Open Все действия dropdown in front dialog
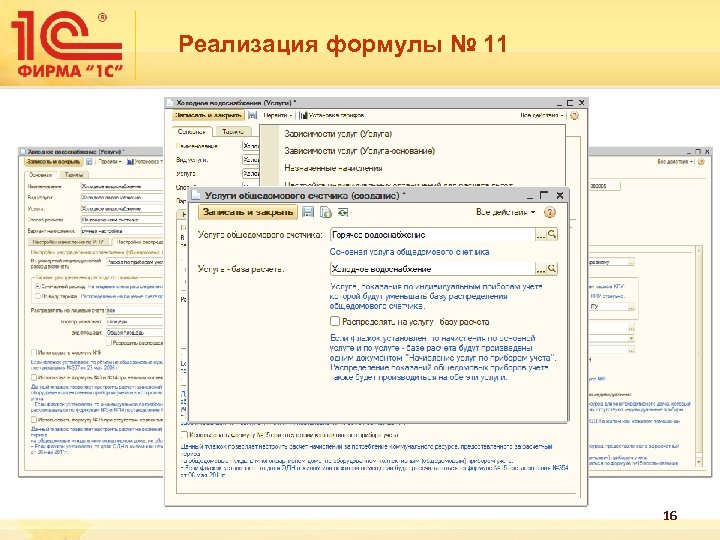This screenshot has width=720, height=540. (506, 212)
